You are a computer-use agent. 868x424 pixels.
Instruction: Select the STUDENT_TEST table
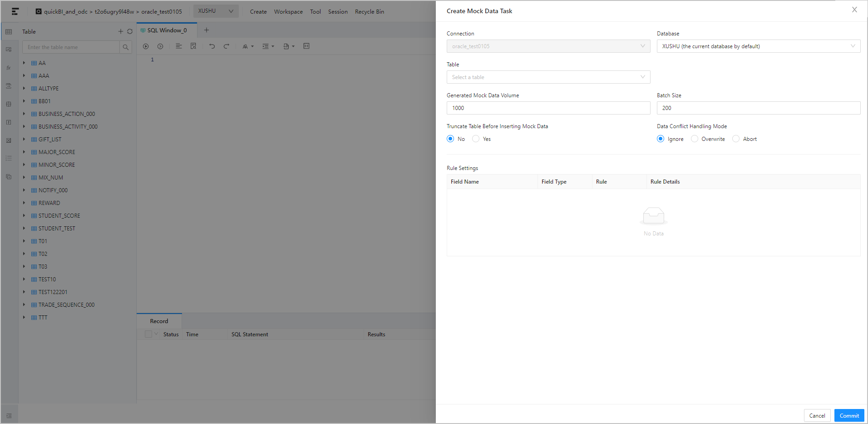57,229
